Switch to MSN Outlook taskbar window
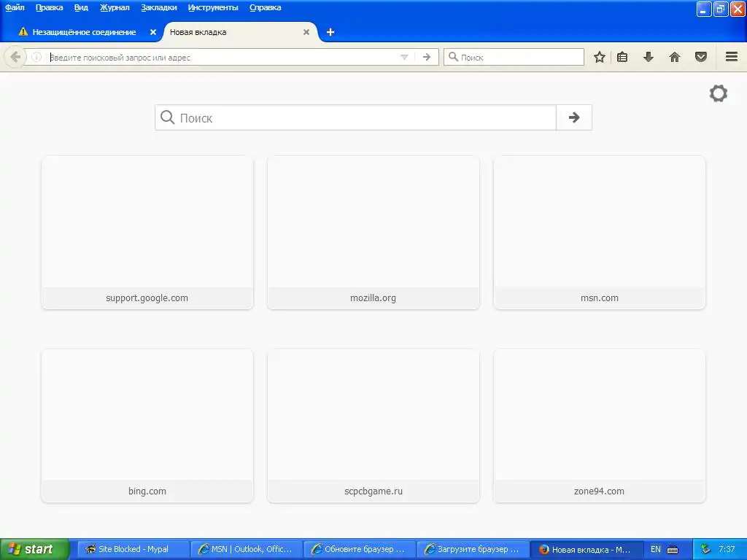The image size is (747, 560). click(246, 549)
